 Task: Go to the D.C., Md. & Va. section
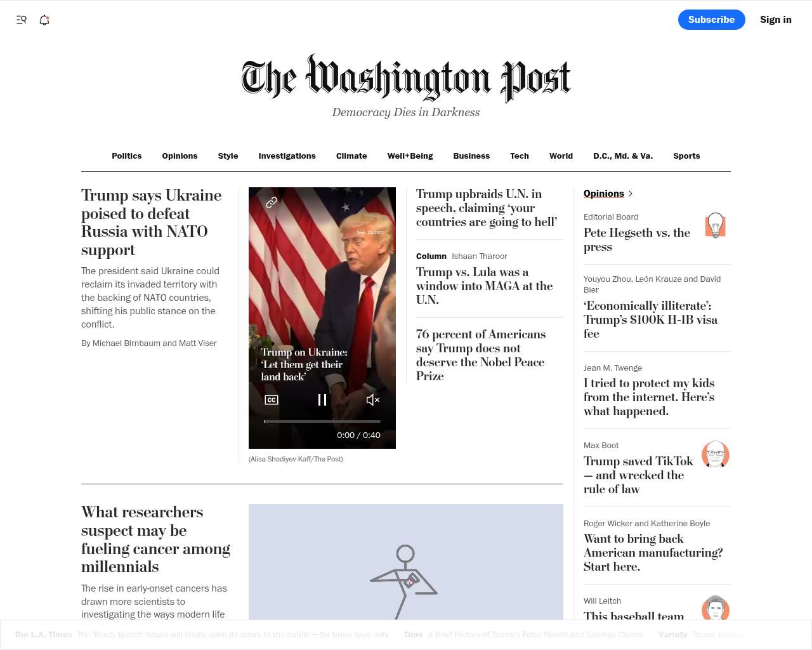[623, 156]
